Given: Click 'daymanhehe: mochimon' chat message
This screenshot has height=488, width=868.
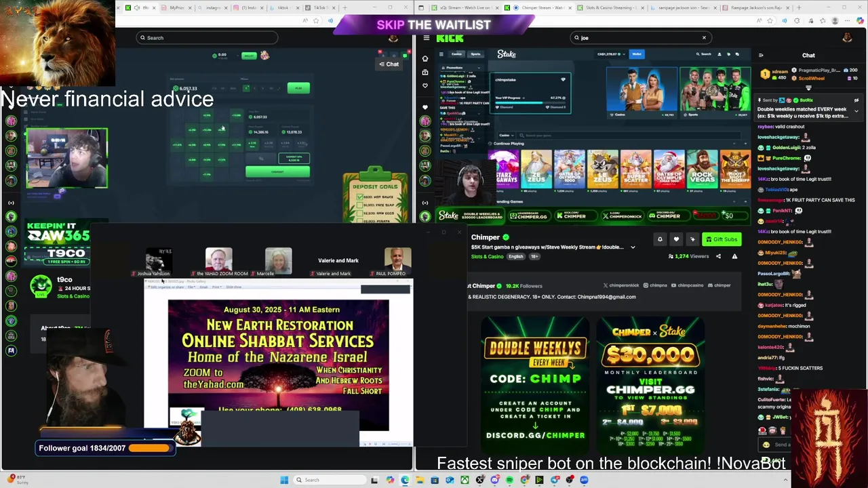Looking at the screenshot, I should [x=784, y=326].
